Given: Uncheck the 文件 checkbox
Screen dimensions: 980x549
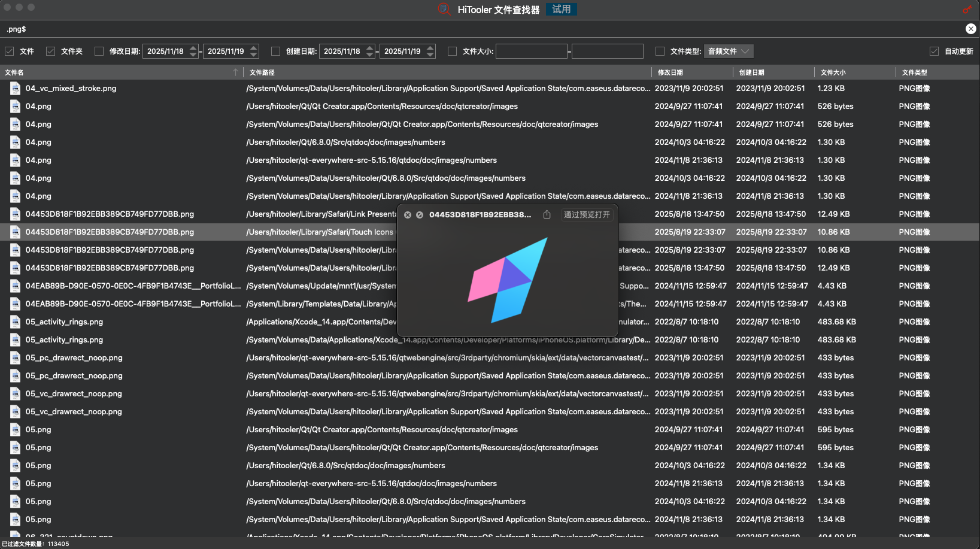Looking at the screenshot, I should 10,51.
